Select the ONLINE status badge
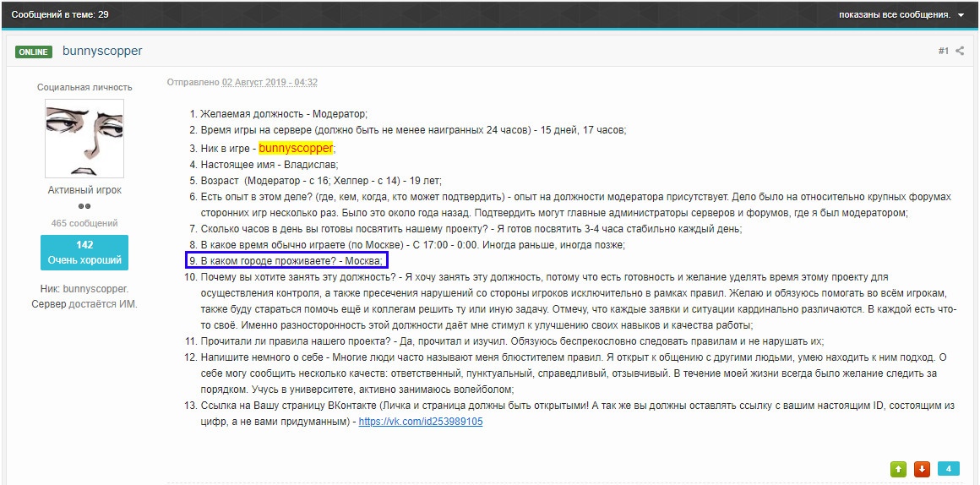Image resolution: width=980 pixels, height=485 pixels. [x=33, y=52]
